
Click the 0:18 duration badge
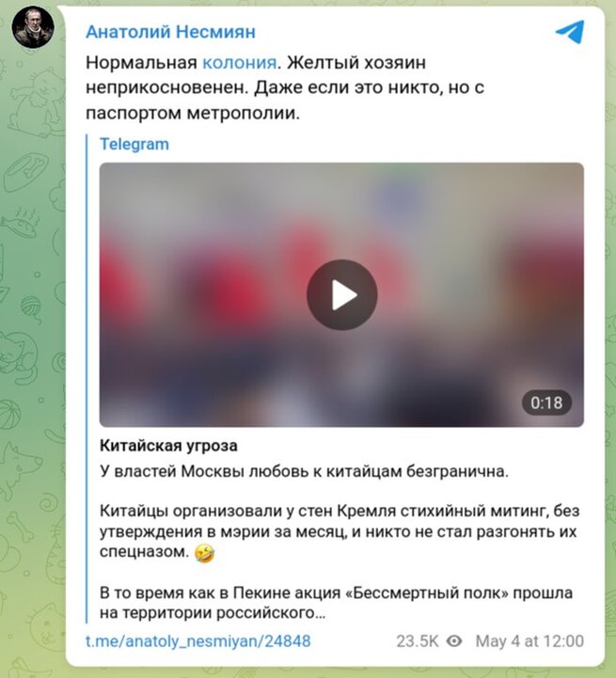tap(546, 403)
